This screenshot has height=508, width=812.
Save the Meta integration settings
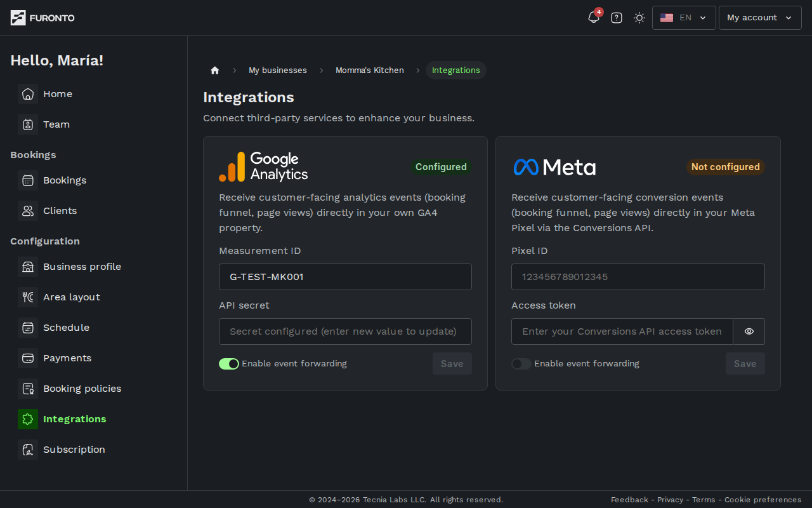[745, 364]
